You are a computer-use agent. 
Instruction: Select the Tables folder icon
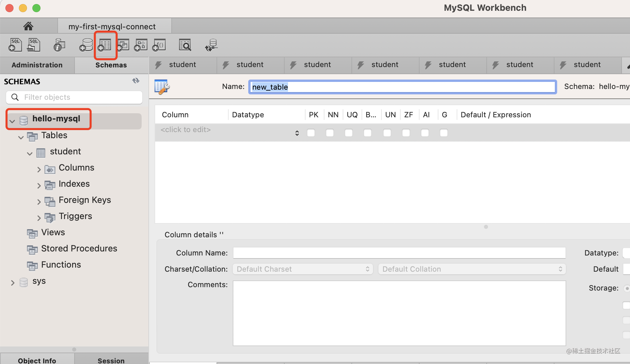[32, 136]
